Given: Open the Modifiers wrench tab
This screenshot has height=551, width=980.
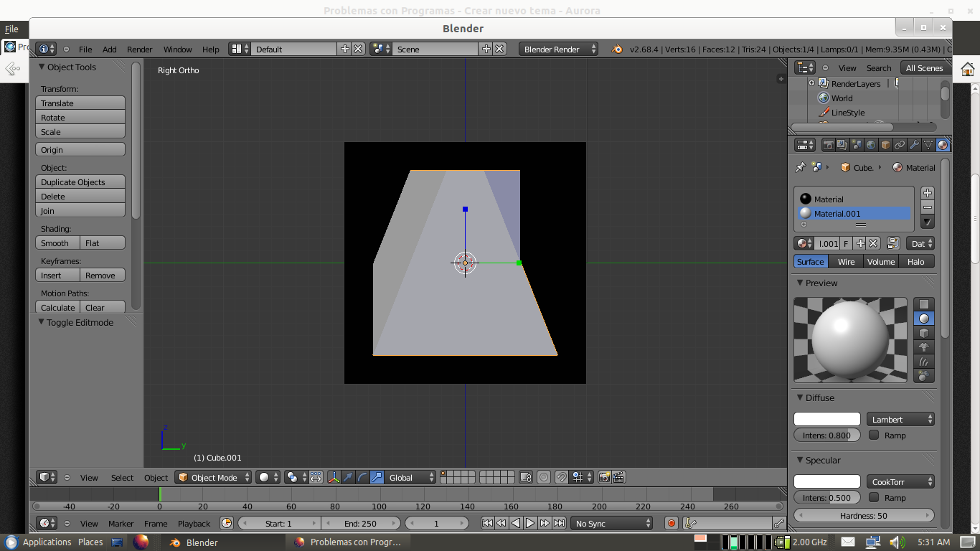Looking at the screenshot, I should 914,145.
